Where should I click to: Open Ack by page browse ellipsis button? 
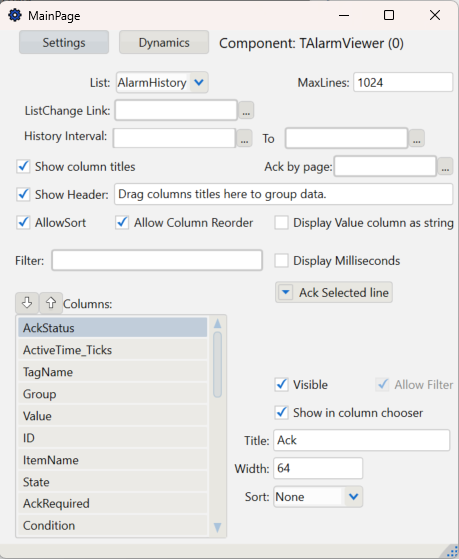[x=445, y=166]
